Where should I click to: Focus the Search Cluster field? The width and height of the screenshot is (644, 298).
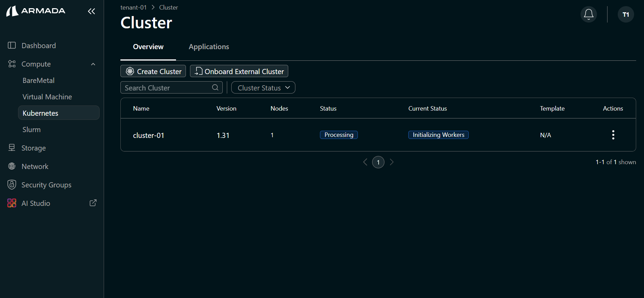(172, 87)
